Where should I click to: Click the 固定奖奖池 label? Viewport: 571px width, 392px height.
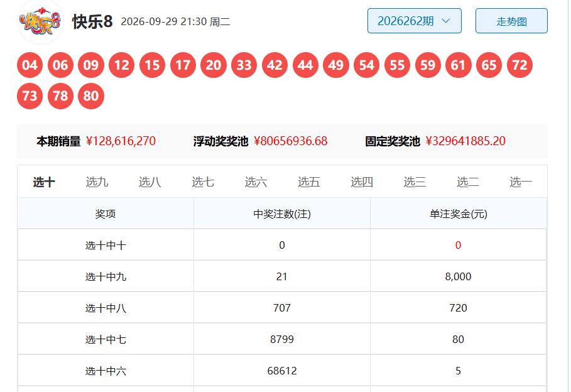coord(393,141)
